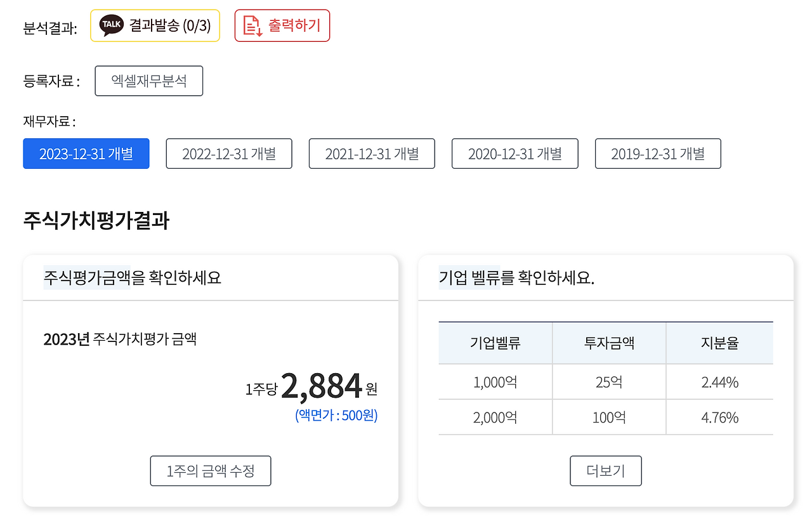Select the 2021-12-31 개별 tab

[x=372, y=153]
